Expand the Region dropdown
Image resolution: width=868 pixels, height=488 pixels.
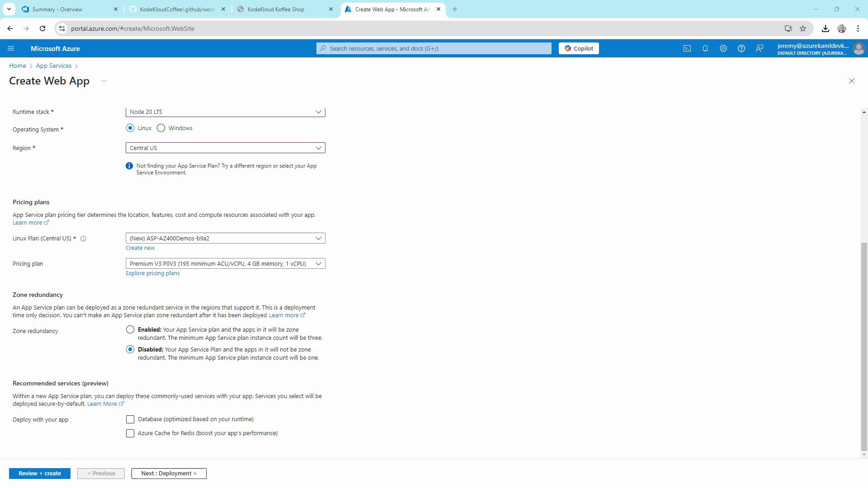click(x=225, y=148)
